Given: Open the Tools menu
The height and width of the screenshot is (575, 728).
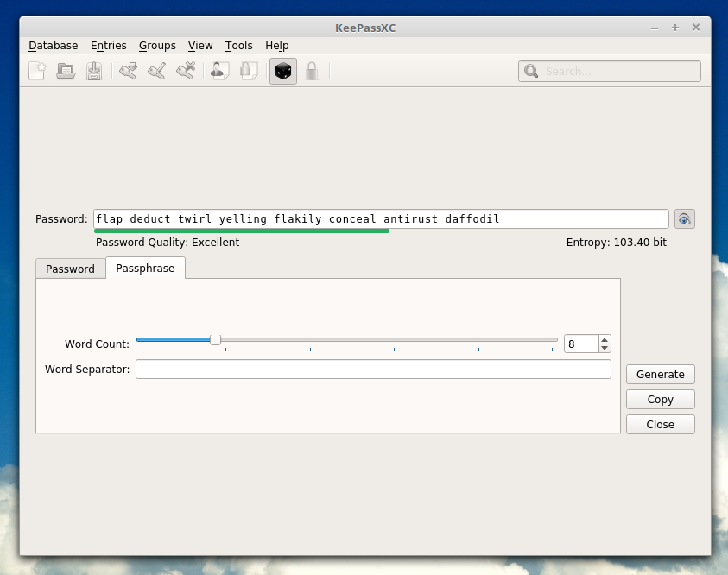Looking at the screenshot, I should [239, 46].
